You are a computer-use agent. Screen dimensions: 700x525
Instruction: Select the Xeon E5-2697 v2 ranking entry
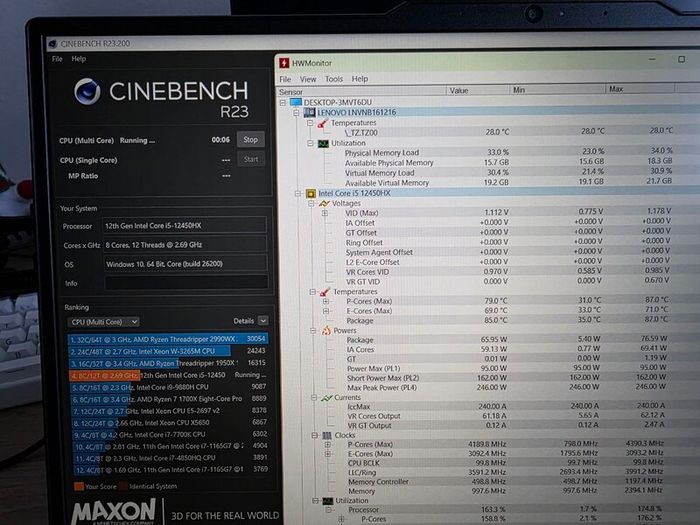(170, 411)
